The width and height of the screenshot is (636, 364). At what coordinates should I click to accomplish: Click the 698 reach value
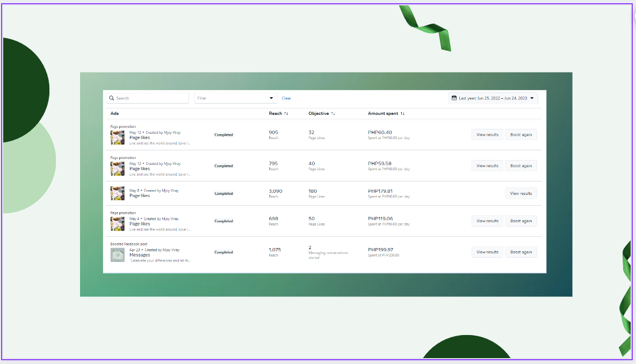(x=273, y=219)
